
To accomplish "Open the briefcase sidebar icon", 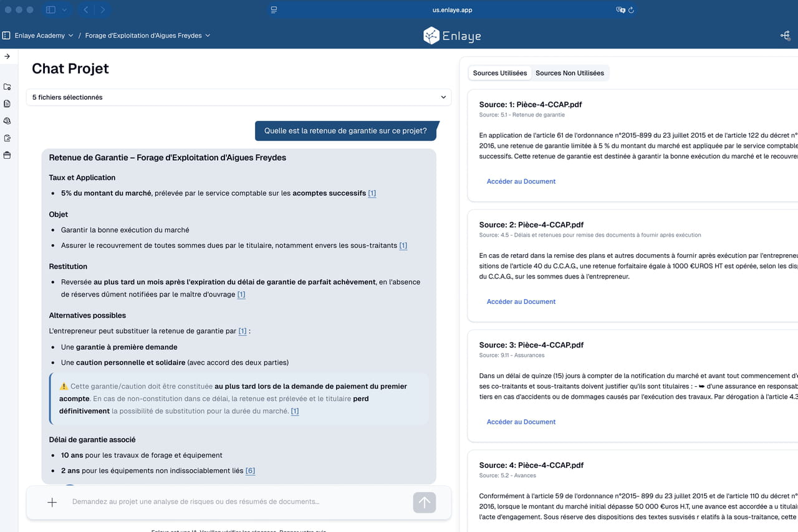I will [x=7, y=155].
